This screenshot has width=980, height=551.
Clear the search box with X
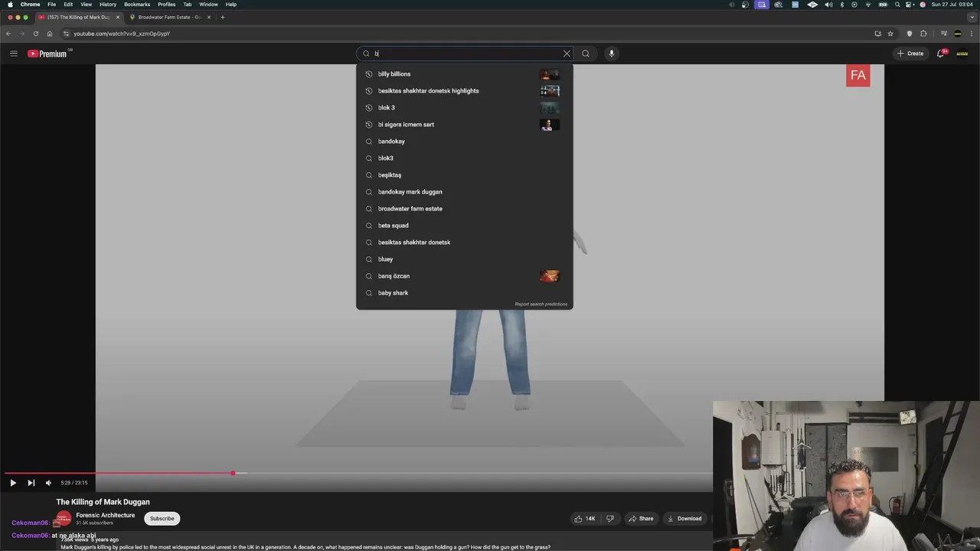pos(567,54)
